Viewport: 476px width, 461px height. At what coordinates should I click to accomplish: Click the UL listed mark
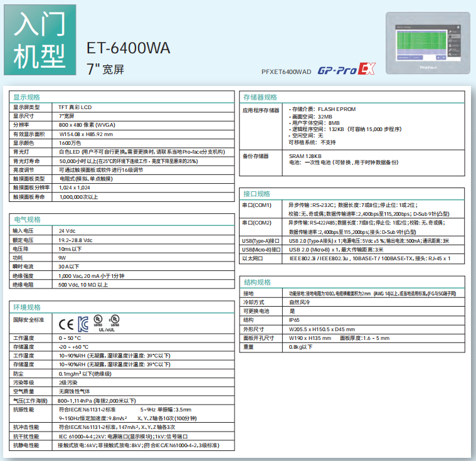[98, 321]
